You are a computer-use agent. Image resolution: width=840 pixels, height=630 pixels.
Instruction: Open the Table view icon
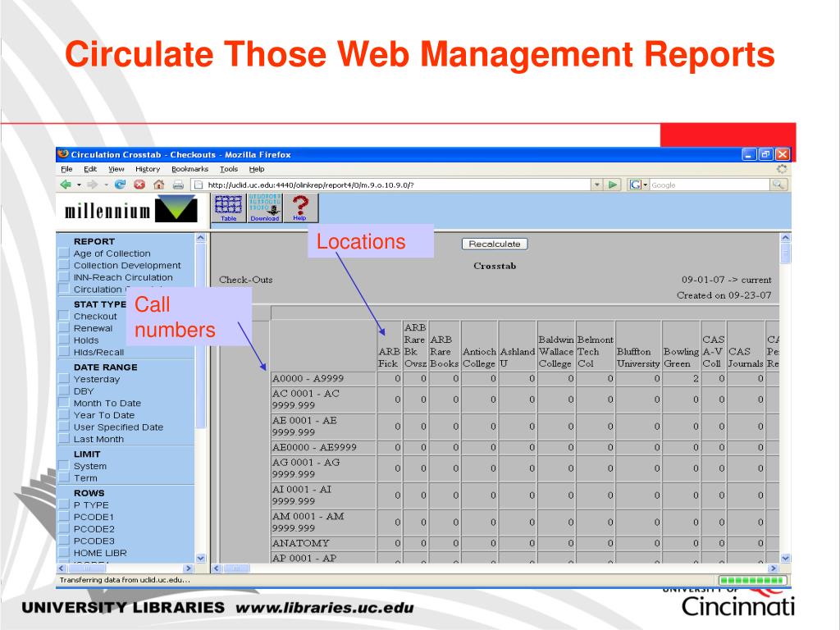coord(229,208)
